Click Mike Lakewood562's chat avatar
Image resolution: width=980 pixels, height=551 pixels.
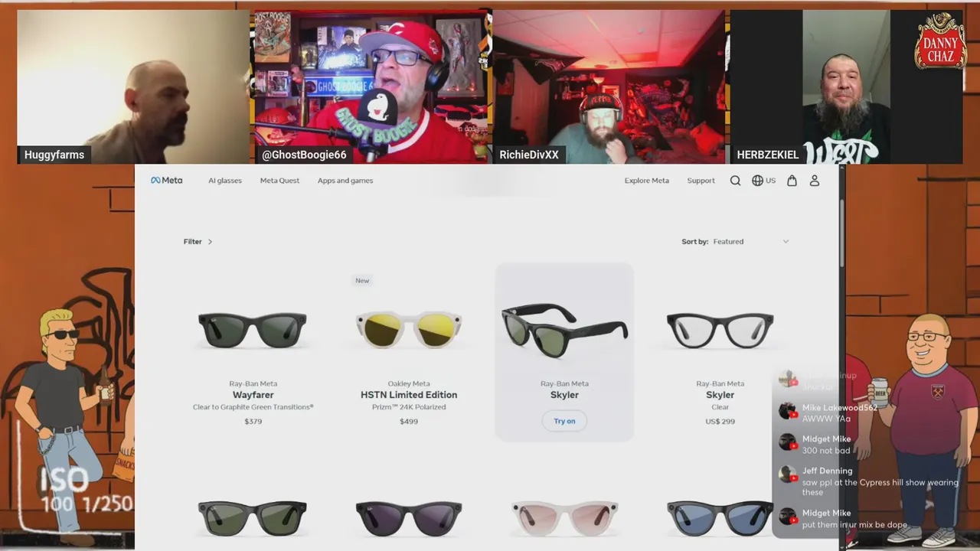pyautogui.click(x=788, y=412)
